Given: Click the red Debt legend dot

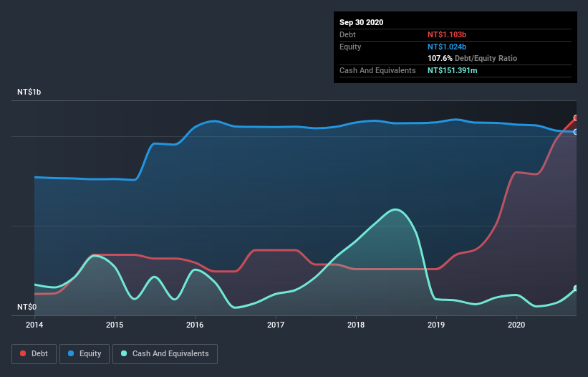Looking at the screenshot, I should [x=23, y=353].
